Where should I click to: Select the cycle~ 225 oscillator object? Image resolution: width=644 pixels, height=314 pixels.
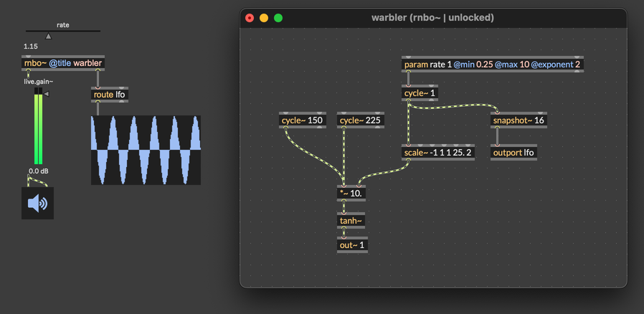360,120
